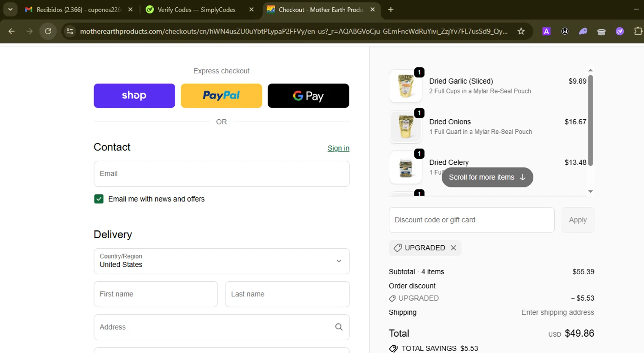
Task: Click Scroll for more items button
Action: click(x=487, y=177)
